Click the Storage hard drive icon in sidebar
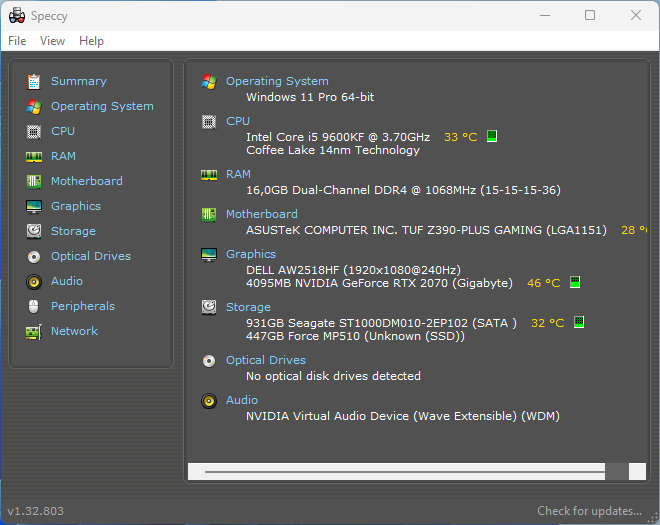Viewport: 660px width, 525px height. click(x=34, y=232)
